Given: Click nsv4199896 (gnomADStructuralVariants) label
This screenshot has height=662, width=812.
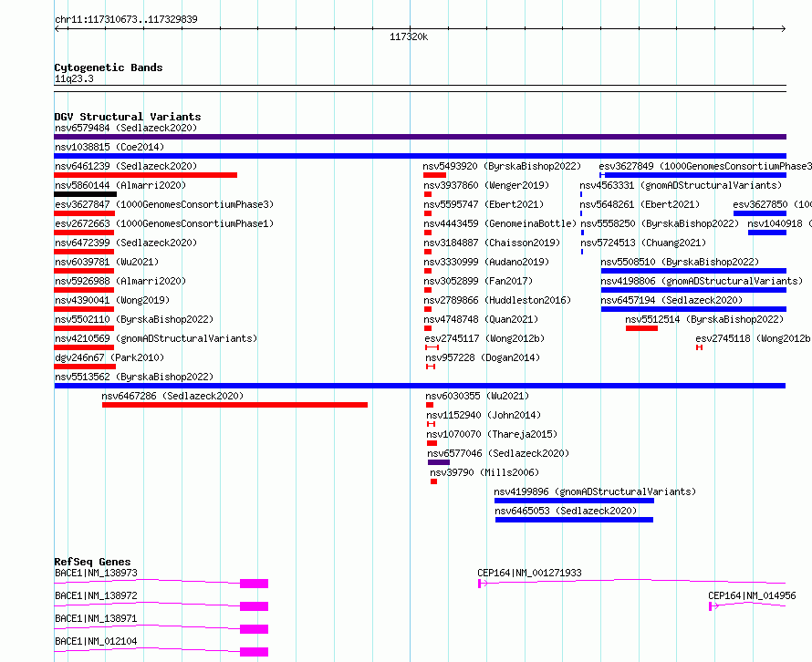Looking at the screenshot, I should [595, 491].
